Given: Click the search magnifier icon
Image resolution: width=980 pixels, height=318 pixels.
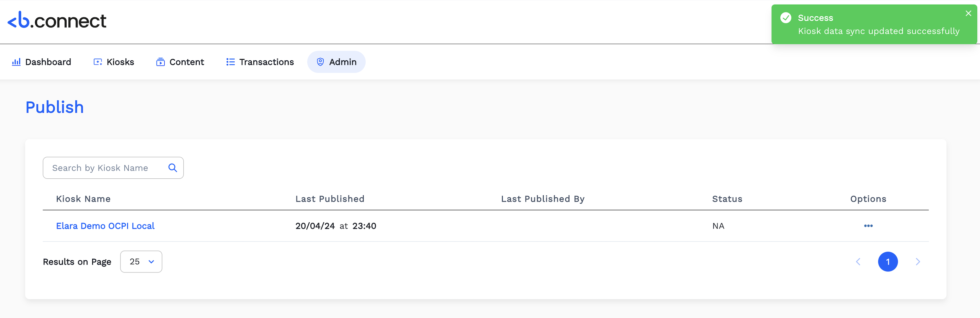Looking at the screenshot, I should pyautogui.click(x=173, y=168).
